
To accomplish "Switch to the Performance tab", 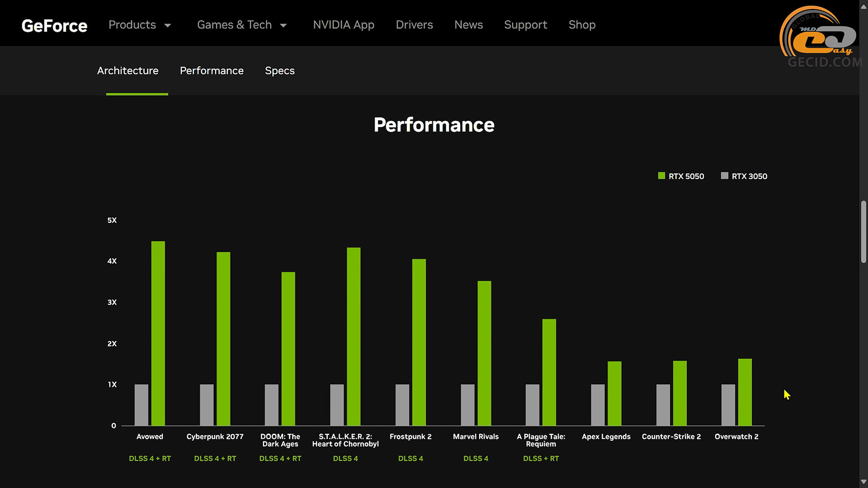I will (x=212, y=70).
